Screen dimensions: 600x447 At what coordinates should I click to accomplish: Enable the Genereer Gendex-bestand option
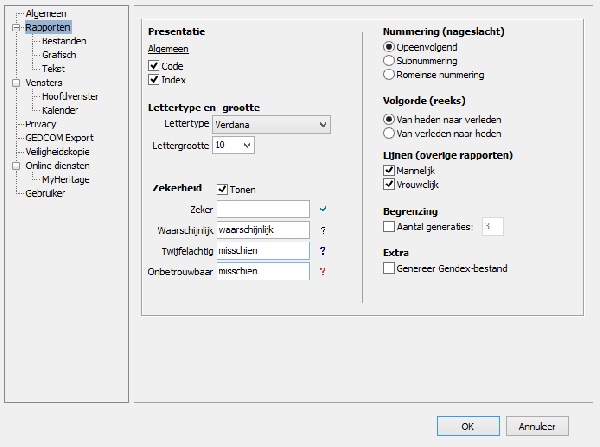pos(389,268)
